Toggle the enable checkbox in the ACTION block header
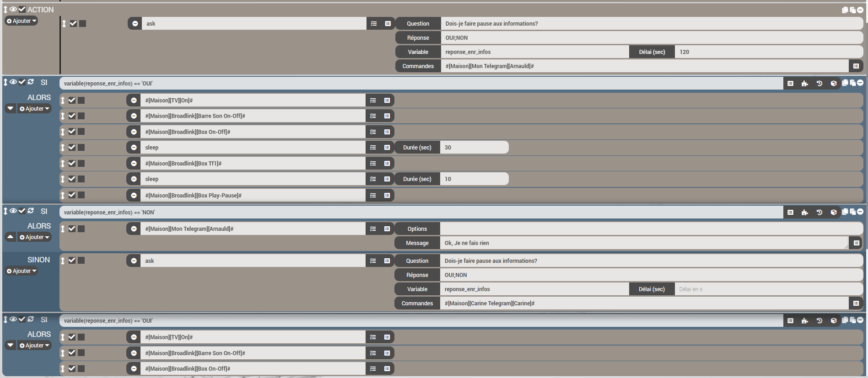The width and height of the screenshot is (868, 378). pyautogui.click(x=22, y=9)
